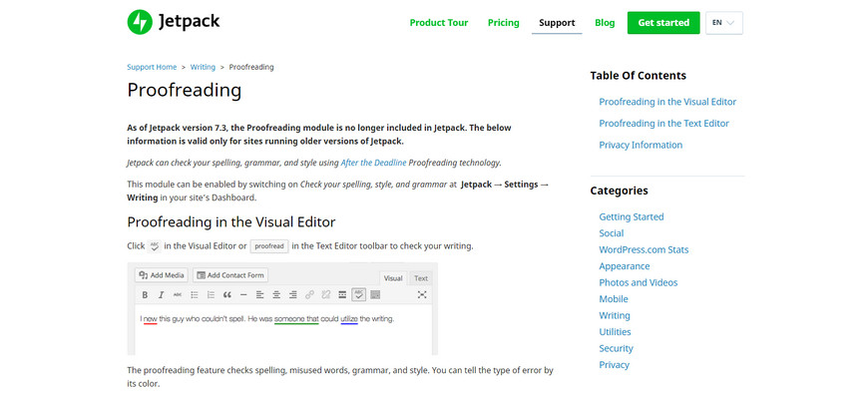Image resolution: width=868 pixels, height=393 pixels.
Task: Open the EN language dropdown
Action: [724, 23]
